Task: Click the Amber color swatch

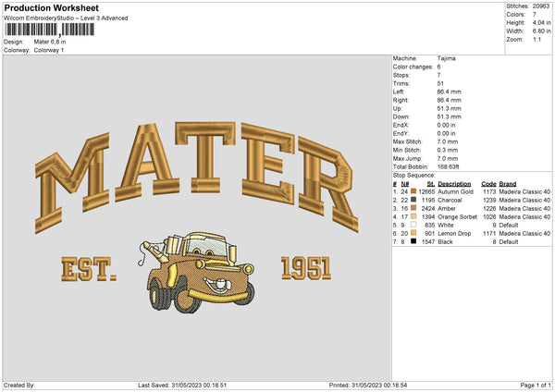Action: tap(413, 208)
